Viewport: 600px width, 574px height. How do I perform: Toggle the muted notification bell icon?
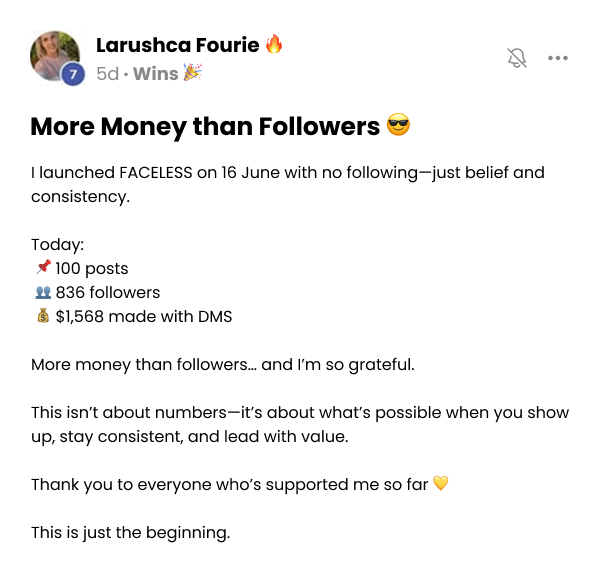[x=517, y=58]
